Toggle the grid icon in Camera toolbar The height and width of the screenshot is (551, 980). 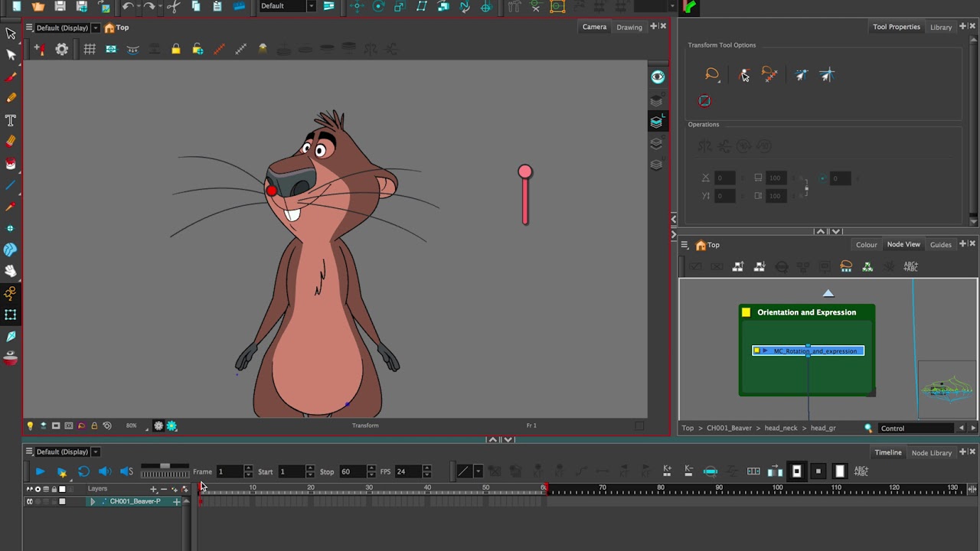[x=90, y=50]
